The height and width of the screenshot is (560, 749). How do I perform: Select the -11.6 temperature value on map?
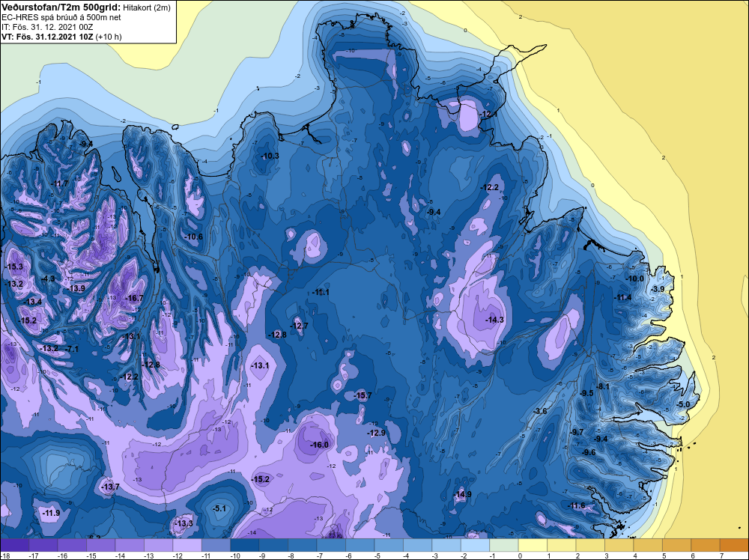pyautogui.click(x=576, y=505)
